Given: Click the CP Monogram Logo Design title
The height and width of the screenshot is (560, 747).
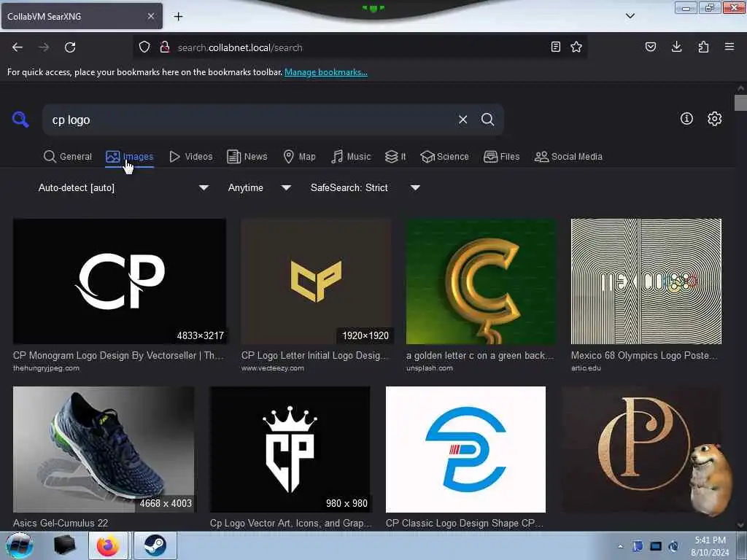Looking at the screenshot, I should click(x=118, y=356).
